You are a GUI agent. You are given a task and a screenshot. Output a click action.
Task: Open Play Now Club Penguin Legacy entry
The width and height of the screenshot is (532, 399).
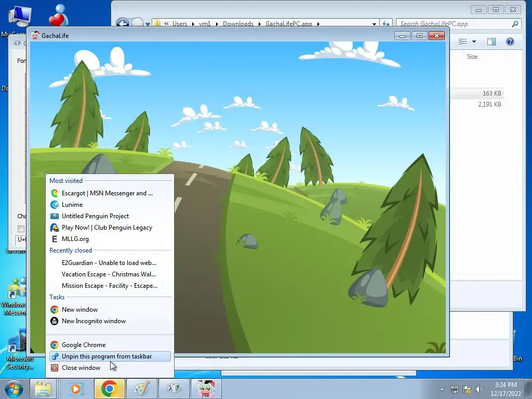click(x=110, y=228)
